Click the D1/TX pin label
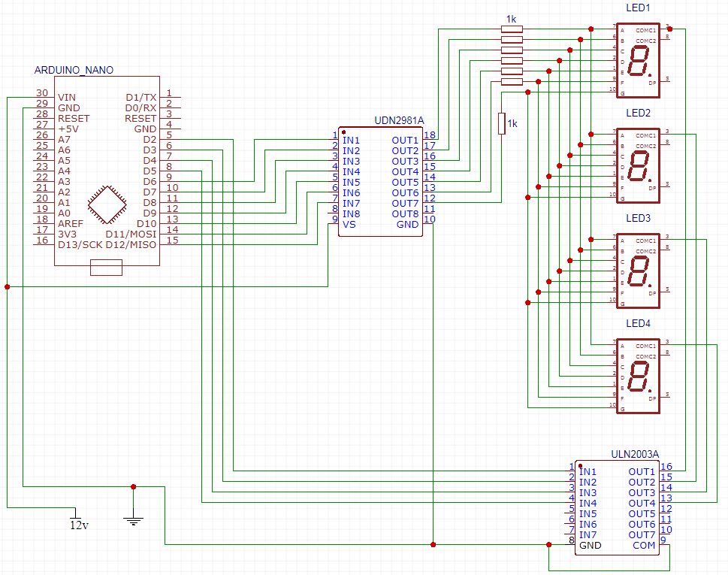The image size is (728, 575). (x=141, y=98)
